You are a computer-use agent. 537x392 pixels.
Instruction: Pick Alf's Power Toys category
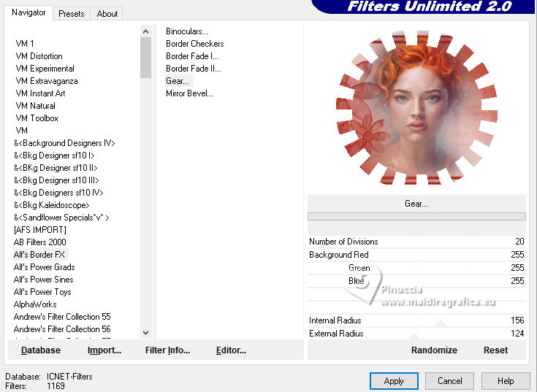[x=42, y=292]
